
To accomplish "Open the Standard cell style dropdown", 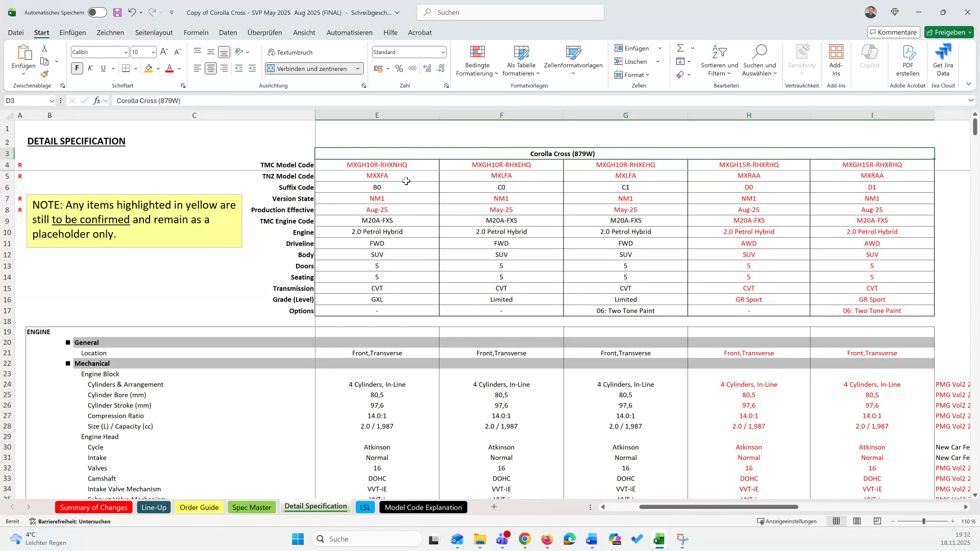I will pyautogui.click(x=442, y=52).
